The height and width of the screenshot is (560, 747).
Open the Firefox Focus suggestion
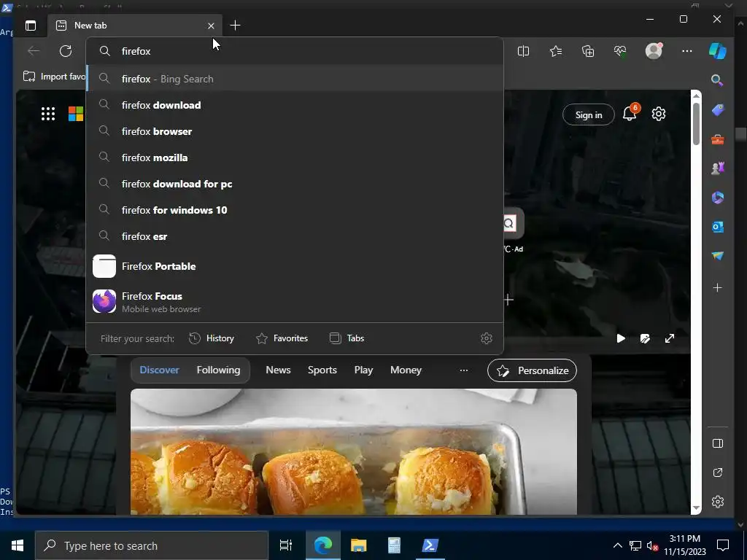click(x=295, y=301)
